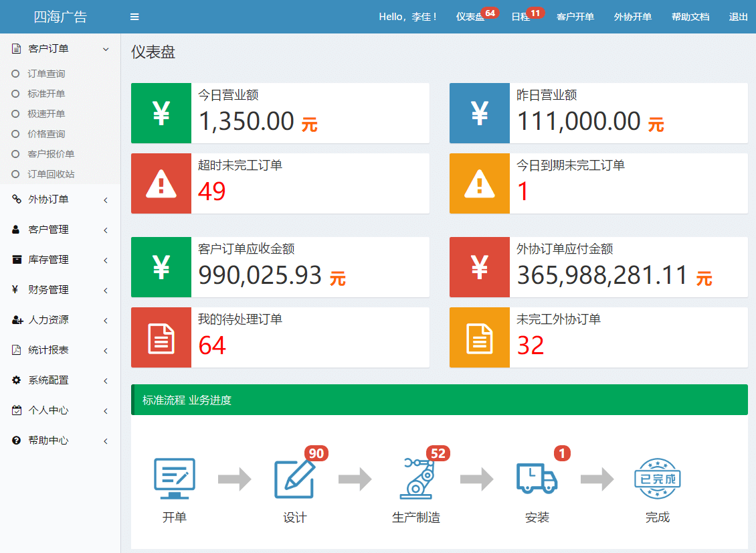Click the 开单 computer icon in workflow

tap(175, 479)
